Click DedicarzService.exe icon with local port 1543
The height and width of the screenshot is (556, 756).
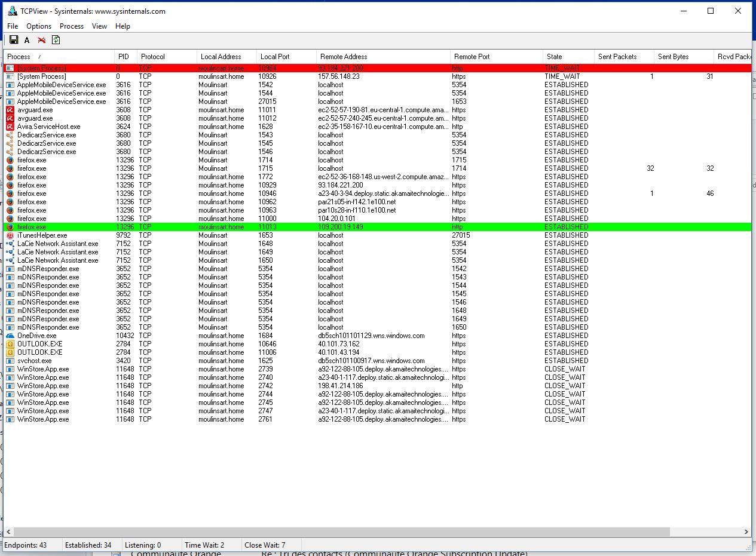coord(10,135)
